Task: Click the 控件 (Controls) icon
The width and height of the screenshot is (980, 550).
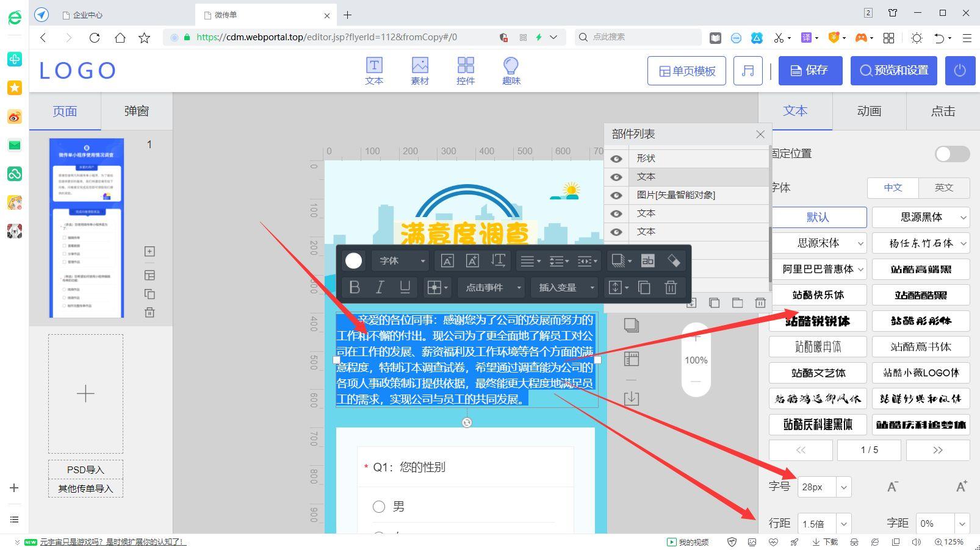Action: (x=466, y=70)
